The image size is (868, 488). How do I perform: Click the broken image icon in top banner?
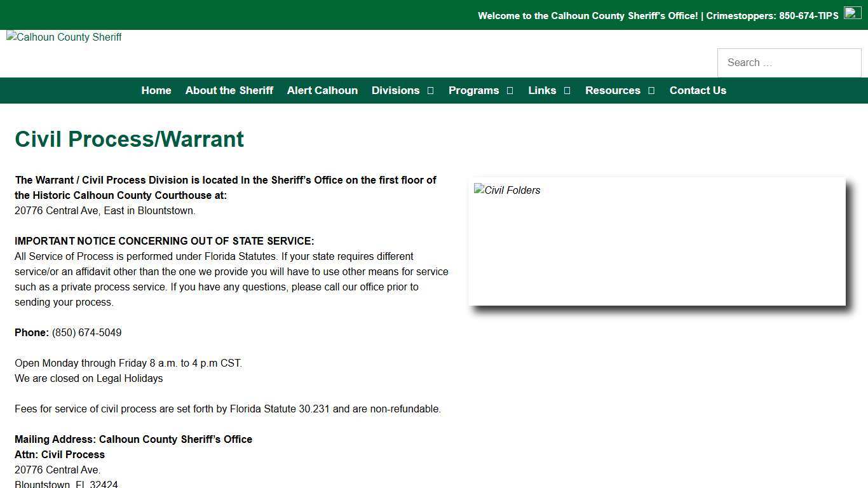[851, 13]
